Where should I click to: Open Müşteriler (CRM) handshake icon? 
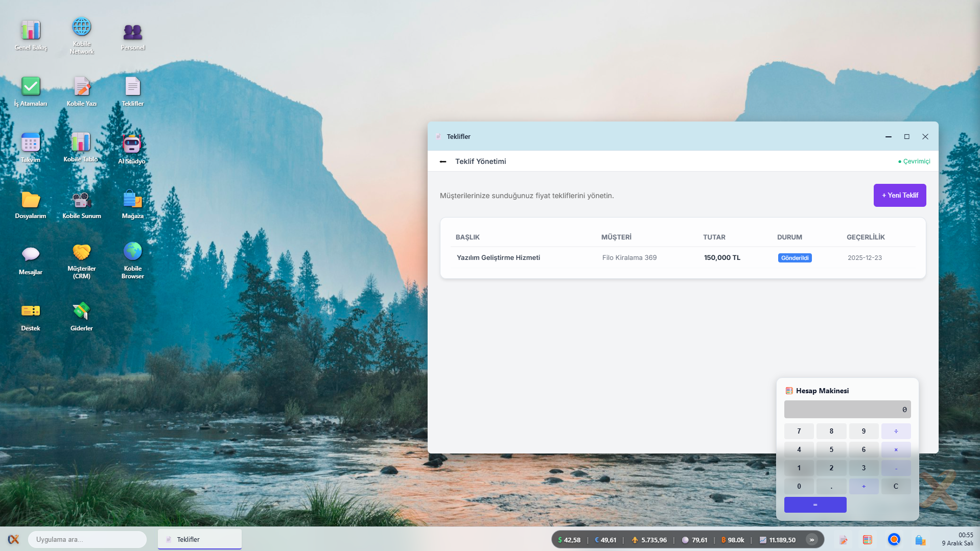(x=82, y=252)
